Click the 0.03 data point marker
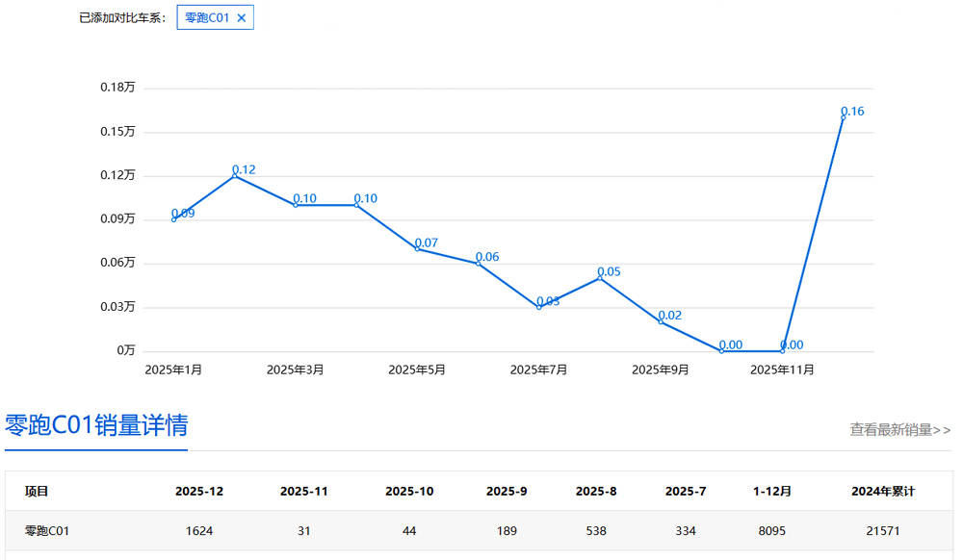Viewport: 963px width, 560px height. [539, 307]
